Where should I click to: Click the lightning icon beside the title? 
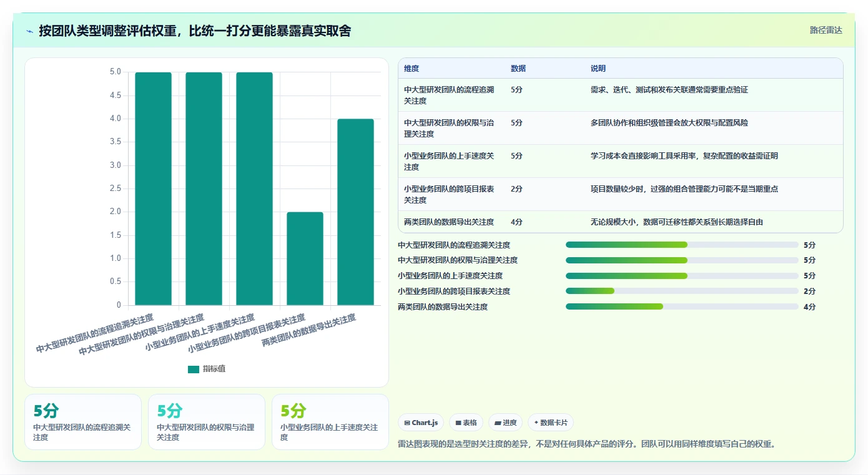[30, 31]
